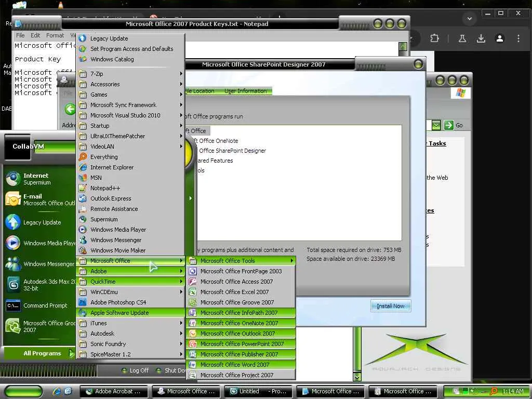Open the Microsoft Office programs folder
This screenshot has width=532, height=399.
point(130,261)
